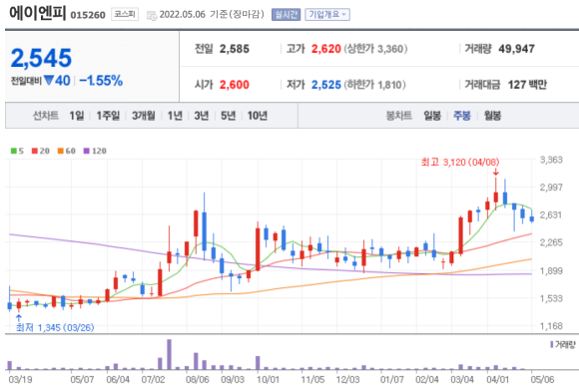Click the green 5-period moving average legend
Image resolution: width=579 pixels, height=392 pixels.
(x=17, y=151)
